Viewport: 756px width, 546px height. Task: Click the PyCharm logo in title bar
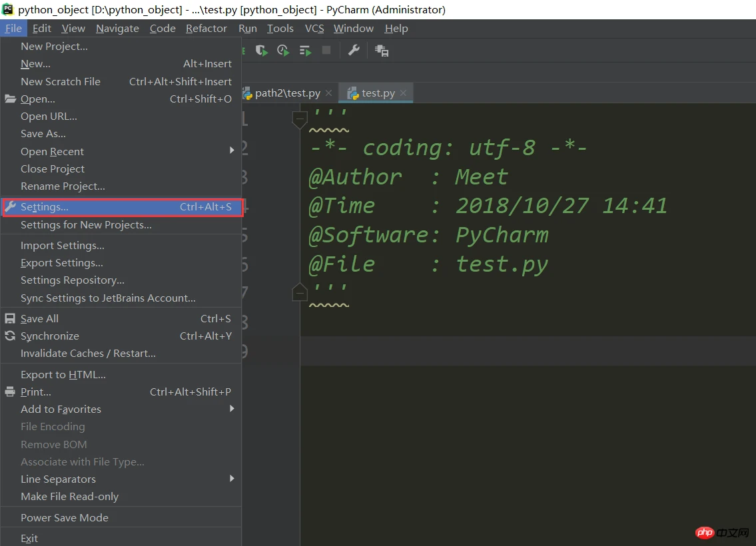pos(8,9)
